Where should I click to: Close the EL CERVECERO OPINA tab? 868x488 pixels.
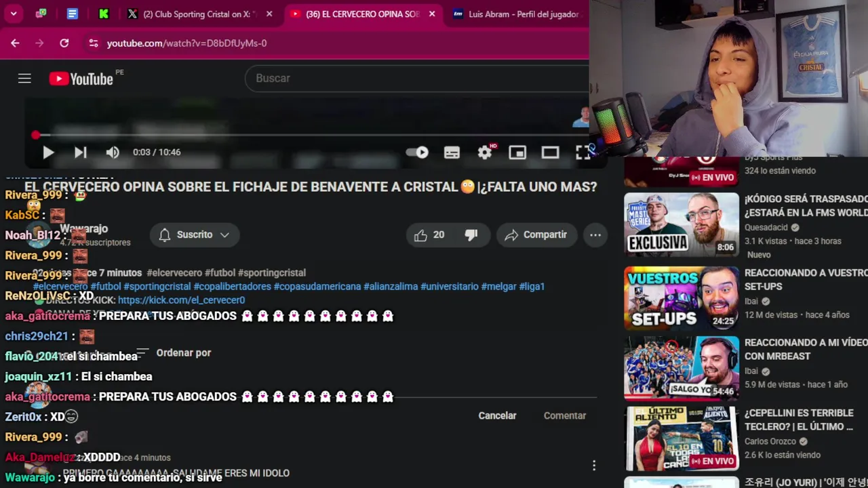click(x=432, y=14)
